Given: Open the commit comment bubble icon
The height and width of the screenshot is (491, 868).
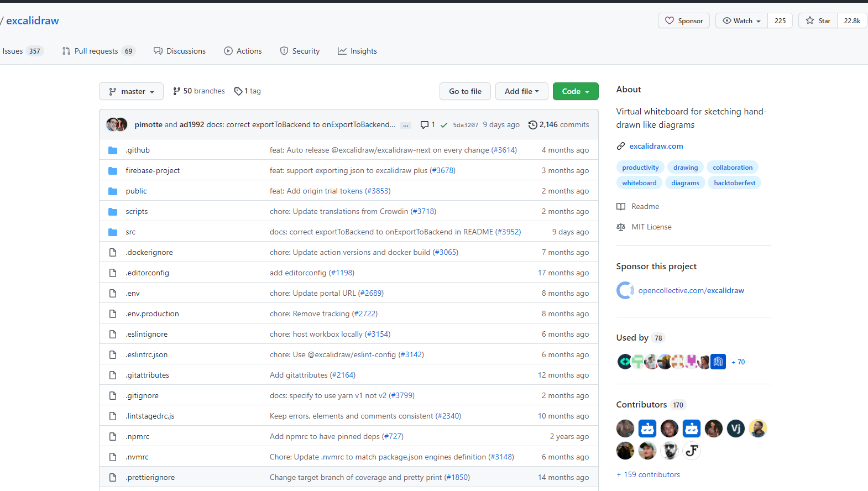Looking at the screenshot, I should (x=425, y=125).
